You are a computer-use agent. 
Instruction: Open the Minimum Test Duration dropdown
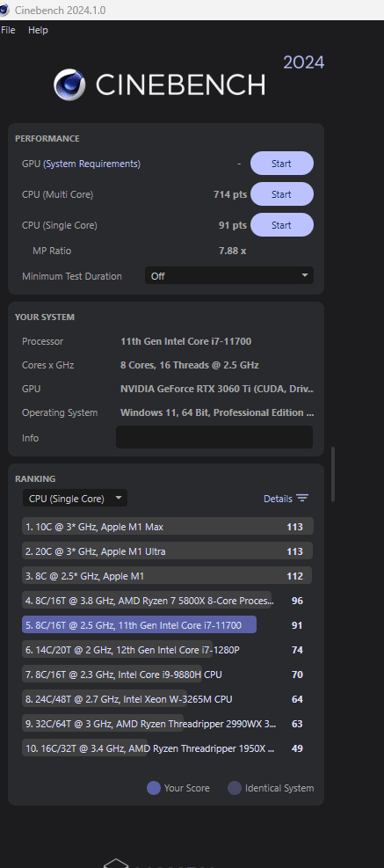click(229, 275)
